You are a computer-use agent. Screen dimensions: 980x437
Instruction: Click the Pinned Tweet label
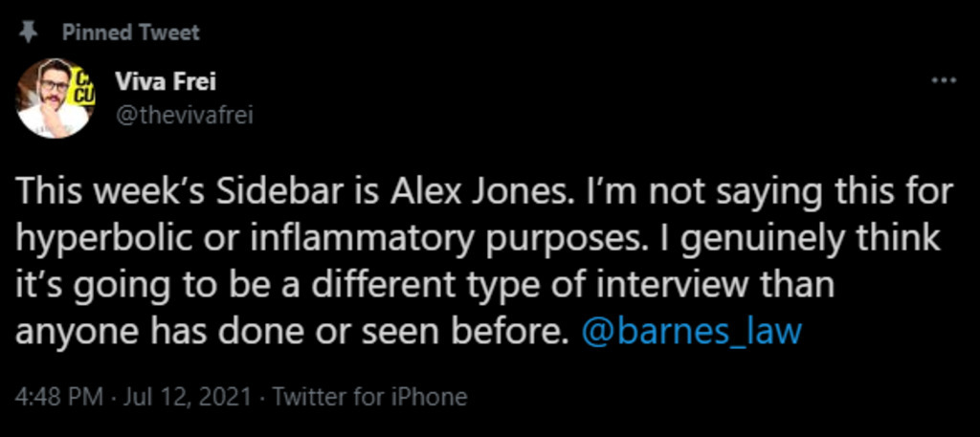[131, 33]
